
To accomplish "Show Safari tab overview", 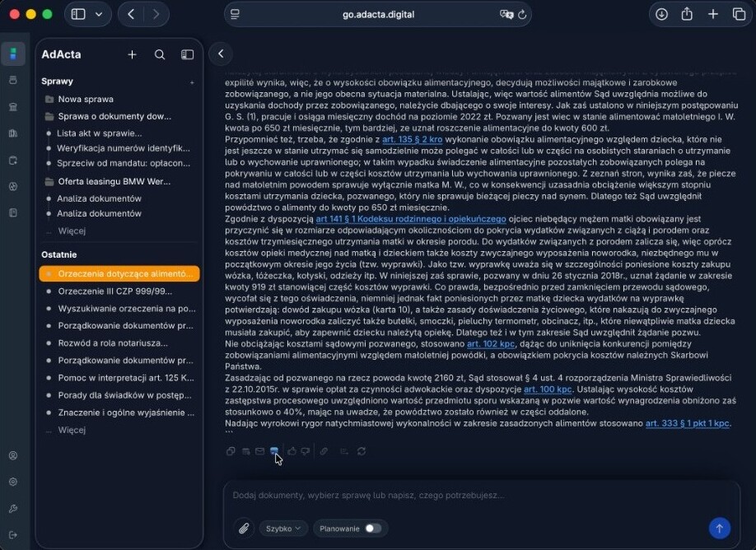I will tap(739, 15).
